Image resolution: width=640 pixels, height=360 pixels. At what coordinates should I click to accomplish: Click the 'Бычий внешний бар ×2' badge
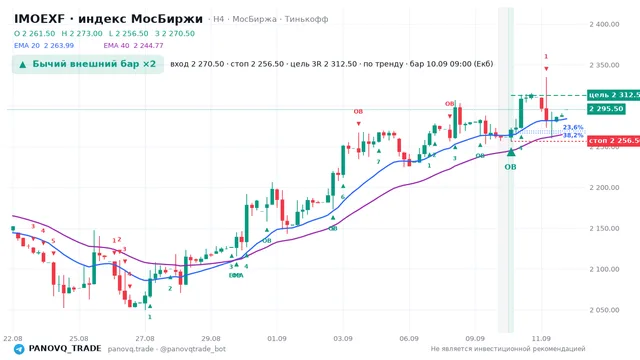click(88, 64)
